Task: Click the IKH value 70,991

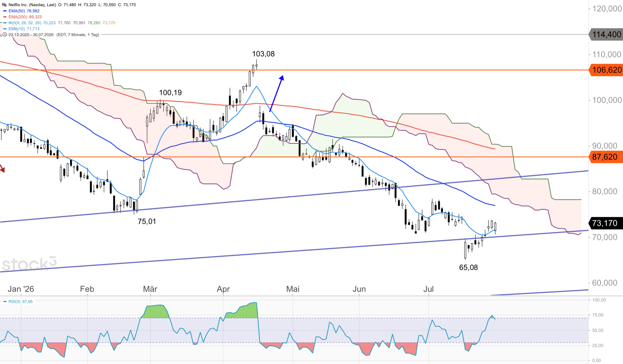Action: point(79,23)
